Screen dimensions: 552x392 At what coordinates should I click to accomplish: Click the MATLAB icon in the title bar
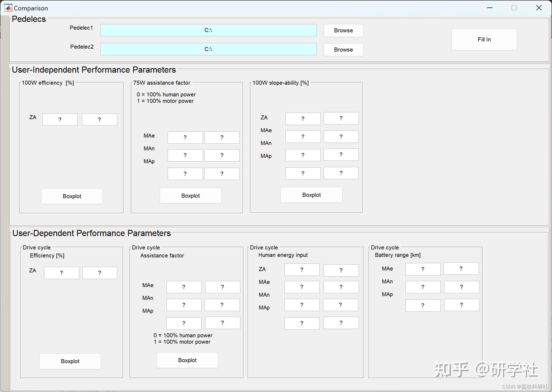point(8,8)
